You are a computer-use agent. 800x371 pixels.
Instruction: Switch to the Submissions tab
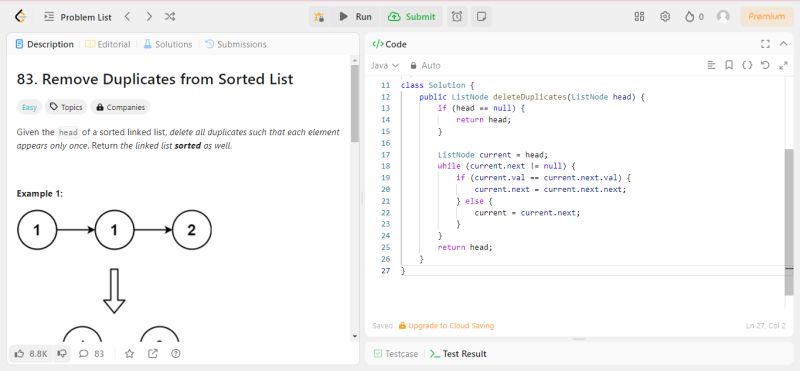click(x=236, y=44)
